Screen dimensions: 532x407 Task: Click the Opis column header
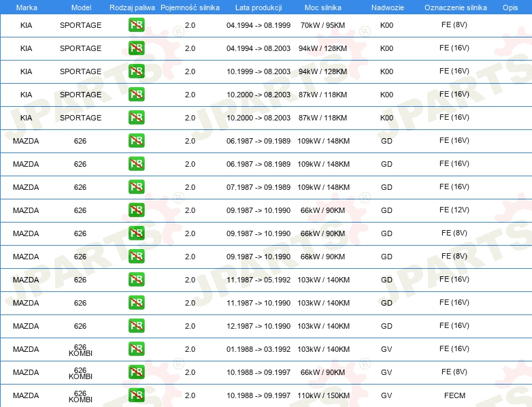(x=510, y=7)
